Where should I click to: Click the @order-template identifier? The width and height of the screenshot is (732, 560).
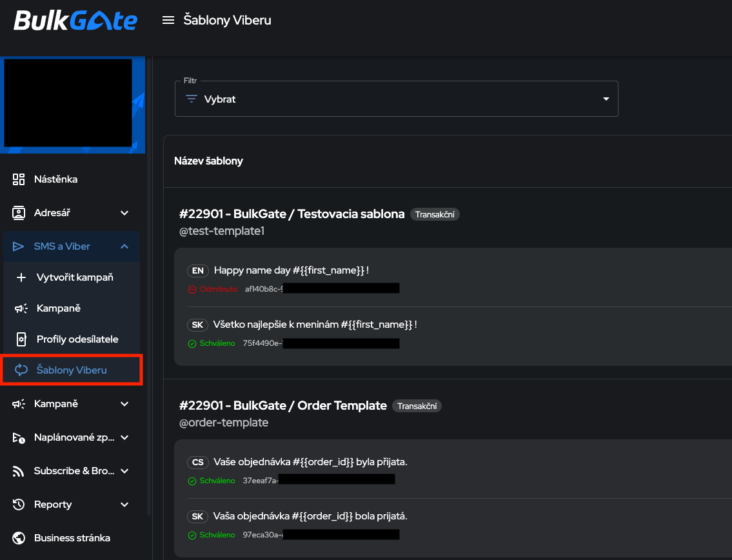[224, 423]
